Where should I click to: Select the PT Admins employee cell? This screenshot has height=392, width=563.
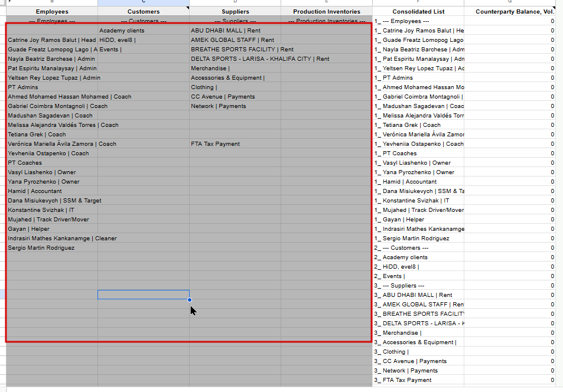52,87
